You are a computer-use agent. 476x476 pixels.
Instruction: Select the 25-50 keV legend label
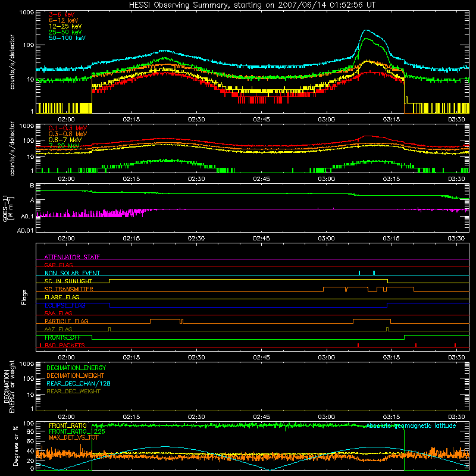(65, 32)
